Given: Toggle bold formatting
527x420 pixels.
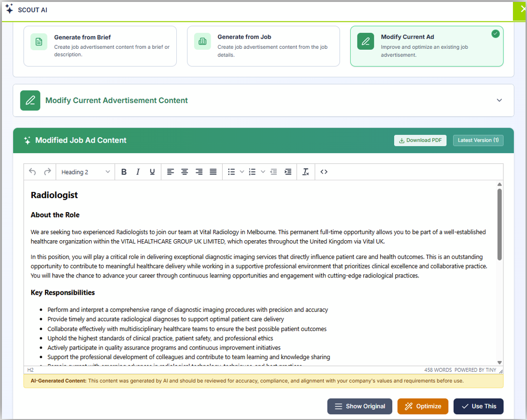Looking at the screenshot, I should click(x=124, y=172).
